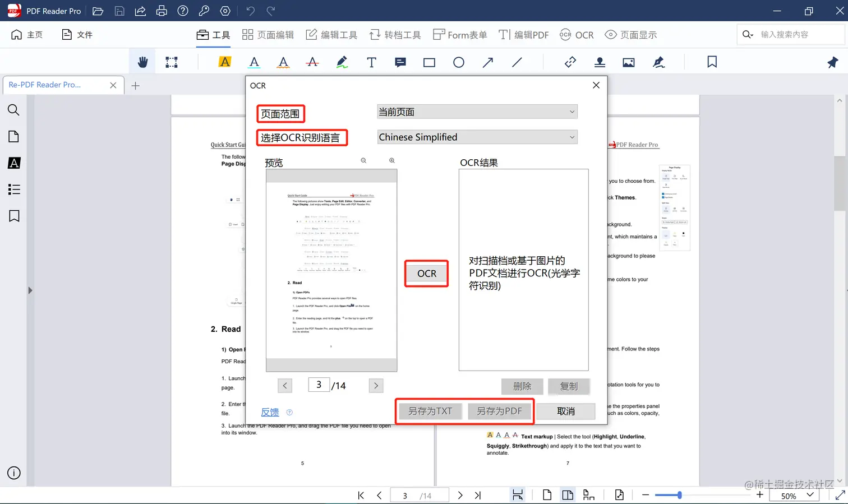Print the document with the printer icon

click(162, 11)
